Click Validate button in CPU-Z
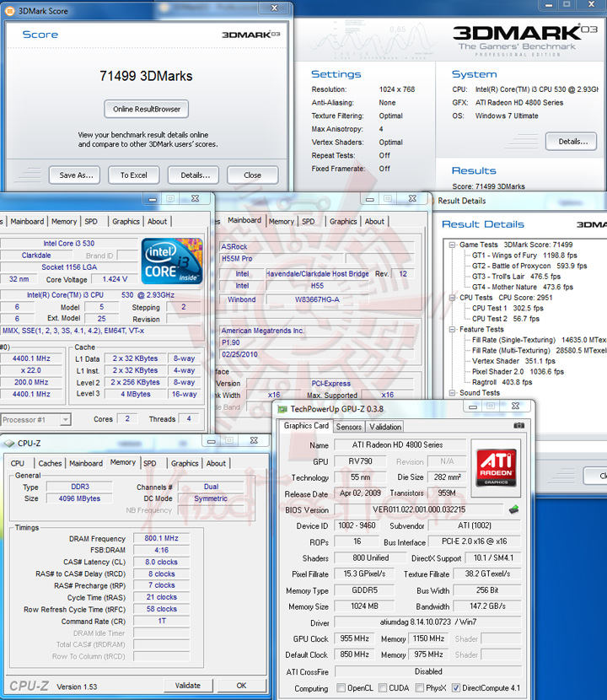This screenshot has width=607, height=700. pyautogui.click(x=188, y=686)
